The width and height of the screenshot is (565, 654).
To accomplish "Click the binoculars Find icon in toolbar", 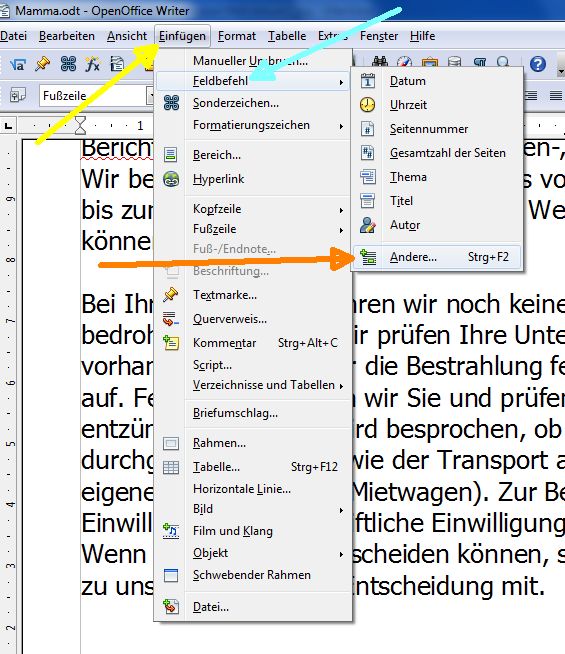I will 380,62.
